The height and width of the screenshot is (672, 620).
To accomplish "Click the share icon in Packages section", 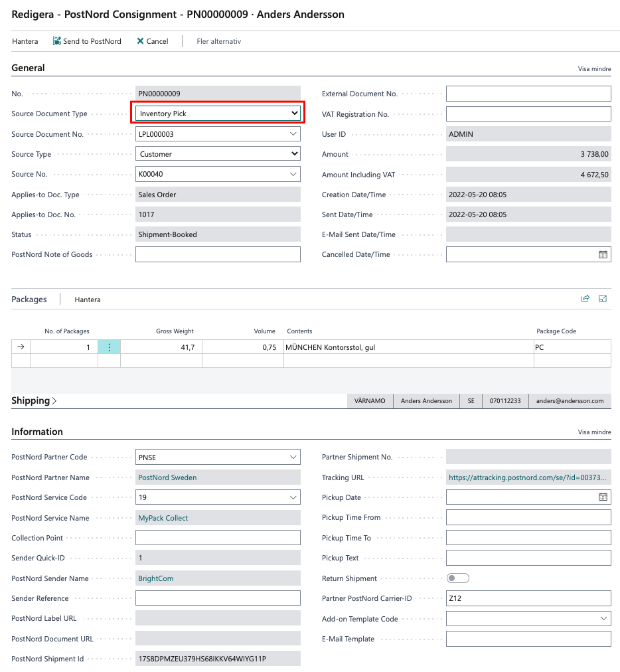I will tap(585, 299).
